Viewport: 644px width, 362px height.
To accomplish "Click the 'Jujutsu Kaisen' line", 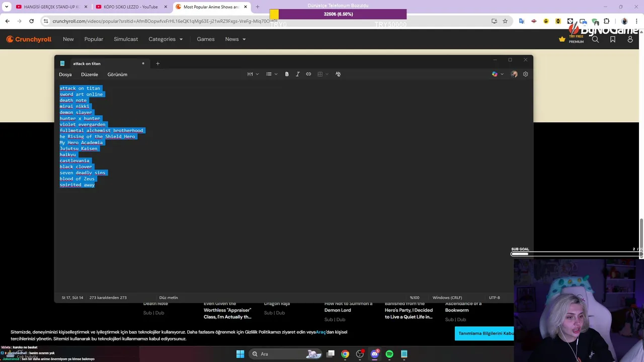I will (x=78, y=148).
